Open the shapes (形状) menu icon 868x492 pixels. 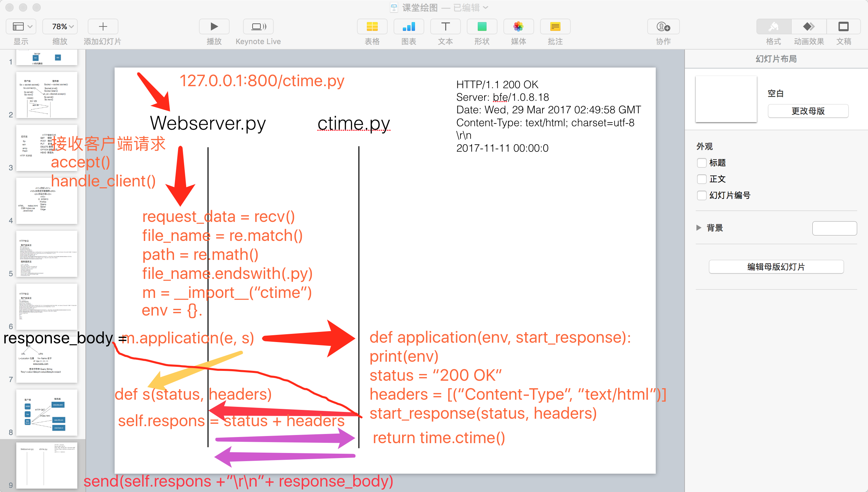click(482, 26)
